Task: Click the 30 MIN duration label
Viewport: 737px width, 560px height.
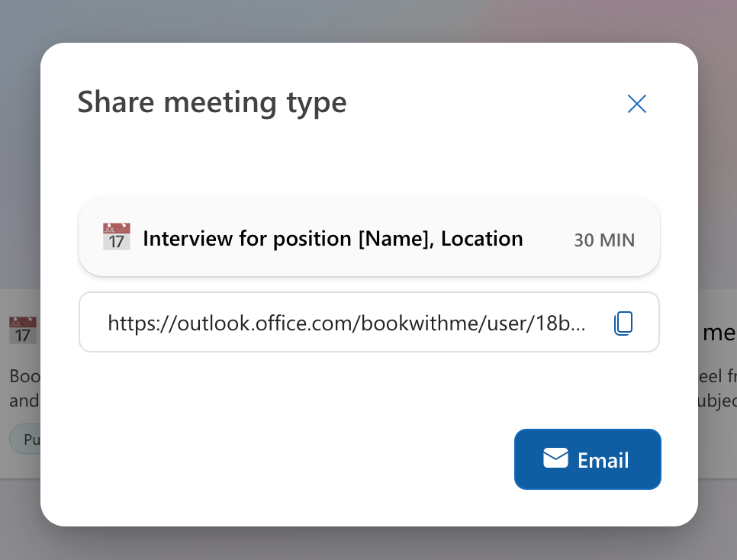Action: point(604,240)
